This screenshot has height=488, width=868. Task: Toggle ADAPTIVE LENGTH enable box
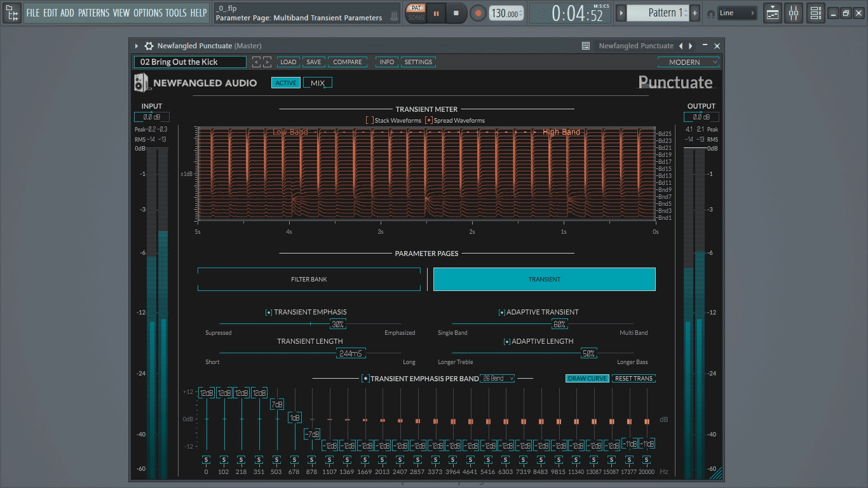point(507,341)
